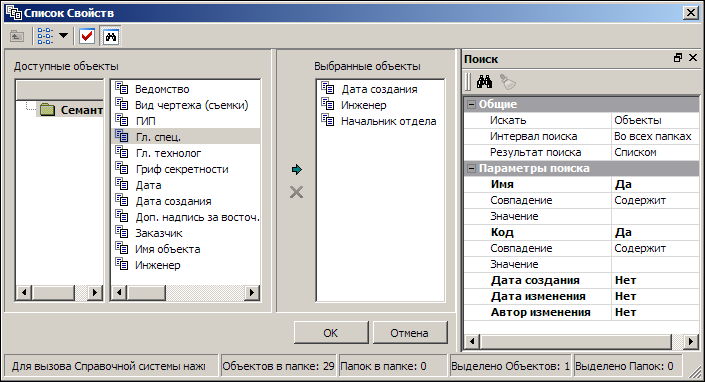Screen dimensions: 705x382
Task: Select Доп. надпись за восточ. item
Action: coord(197,217)
